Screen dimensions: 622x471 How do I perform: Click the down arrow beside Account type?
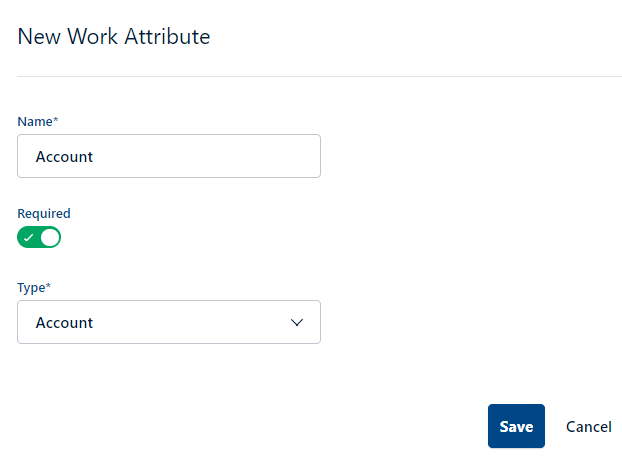(297, 322)
